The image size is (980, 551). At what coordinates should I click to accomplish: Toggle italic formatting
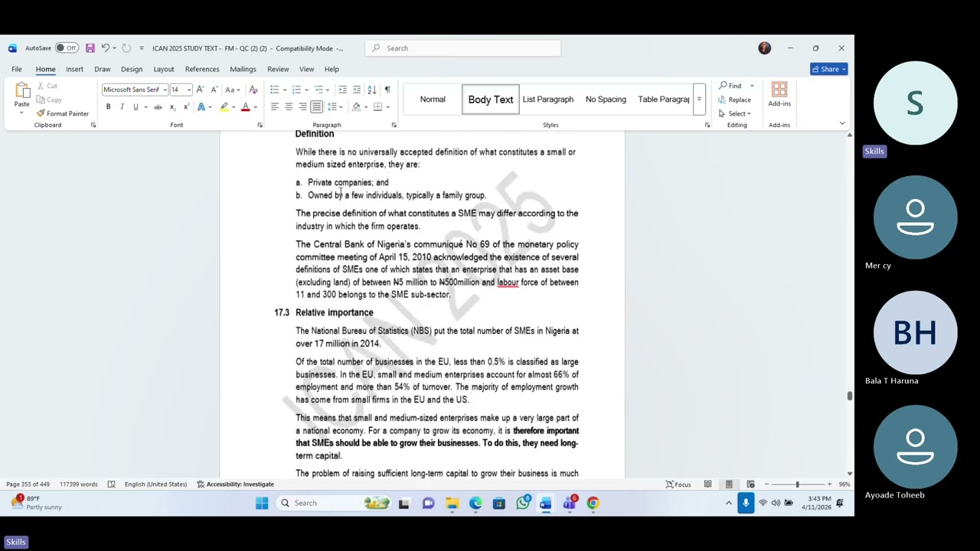122,107
